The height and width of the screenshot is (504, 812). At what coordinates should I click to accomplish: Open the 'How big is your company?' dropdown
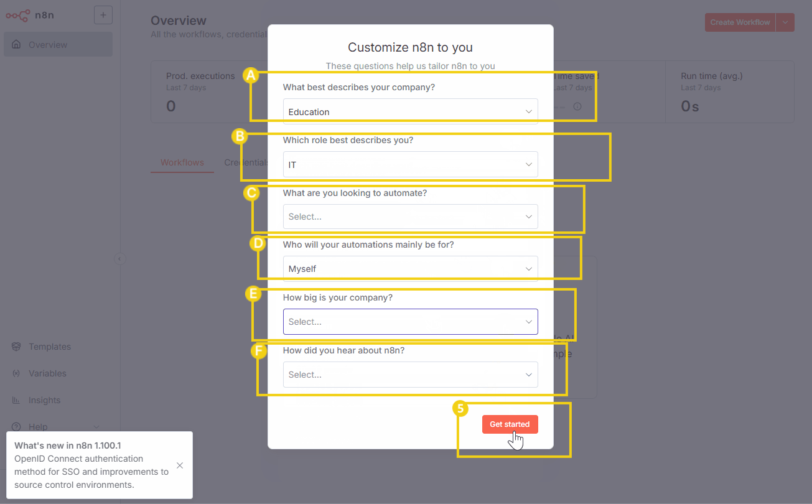coord(410,322)
